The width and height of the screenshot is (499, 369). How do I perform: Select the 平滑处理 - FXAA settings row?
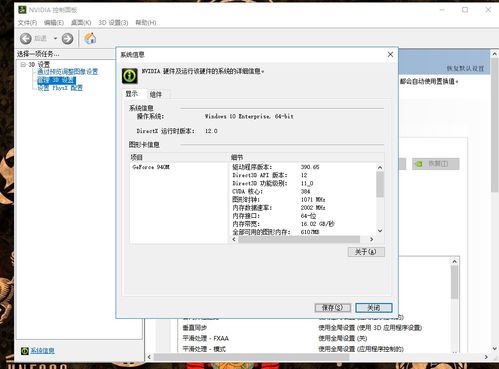pyautogui.click(x=313, y=338)
